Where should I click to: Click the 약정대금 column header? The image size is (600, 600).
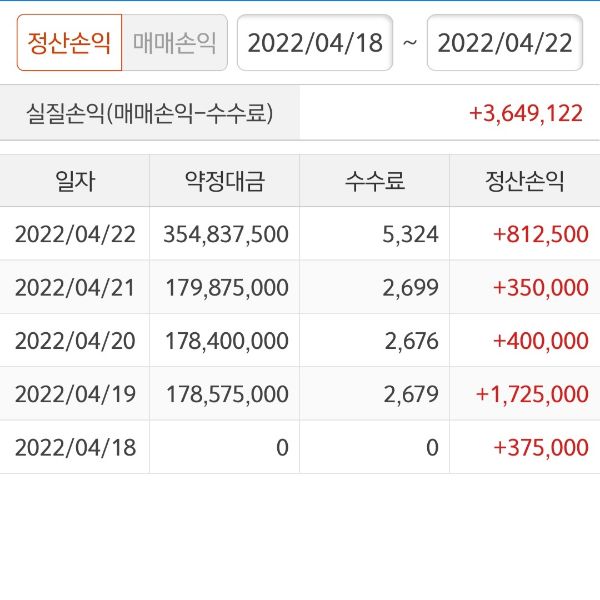(x=225, y=181)
